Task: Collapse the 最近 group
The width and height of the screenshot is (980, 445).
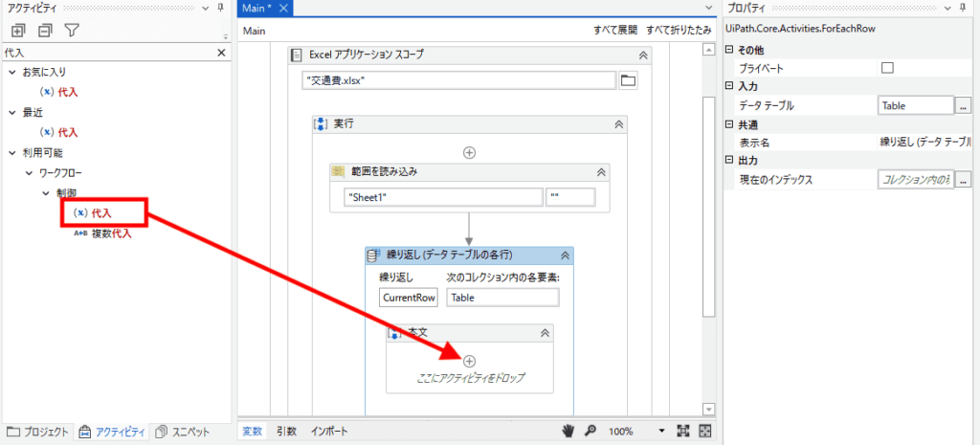Action: coord(12,113)
